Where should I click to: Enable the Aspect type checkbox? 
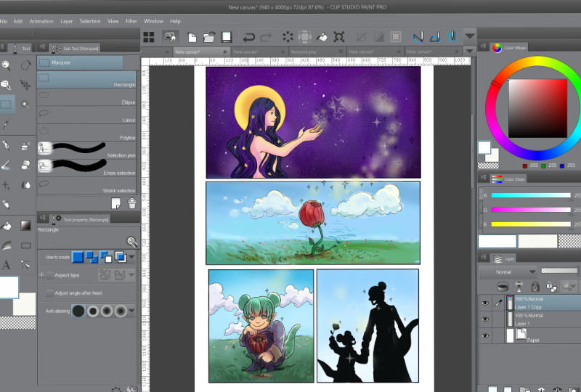tap(49, 275)
